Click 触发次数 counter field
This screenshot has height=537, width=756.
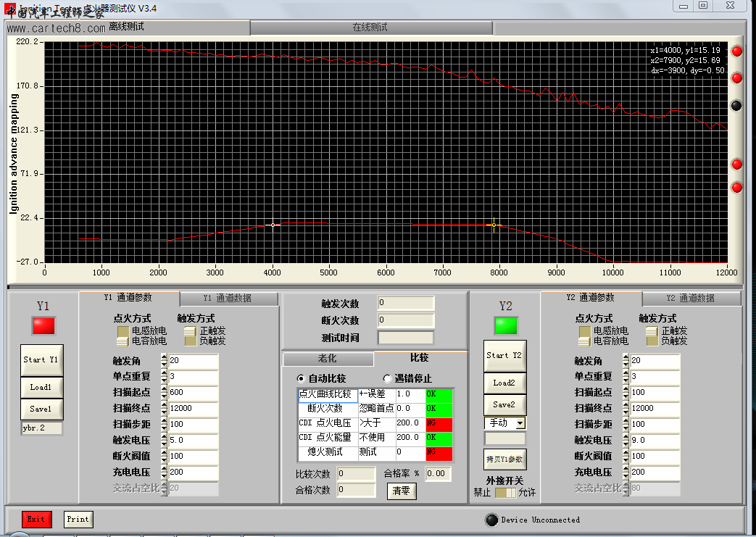click(x=405, y=303)
